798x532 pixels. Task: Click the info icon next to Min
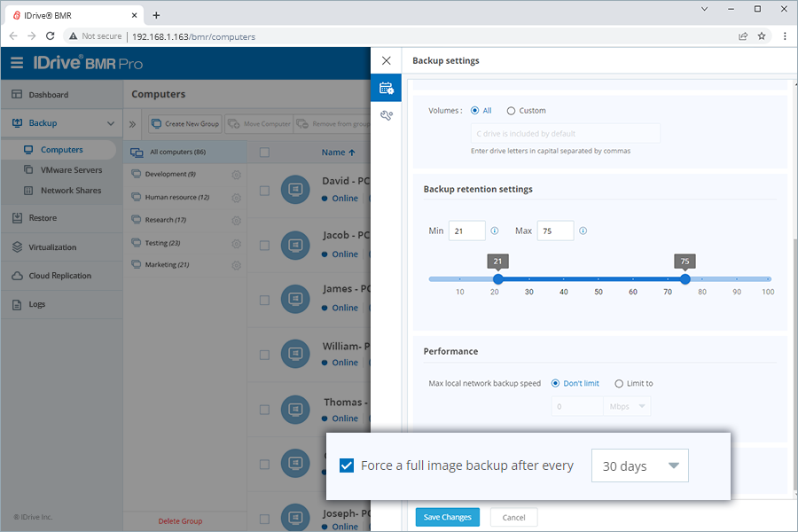(495, 231)
